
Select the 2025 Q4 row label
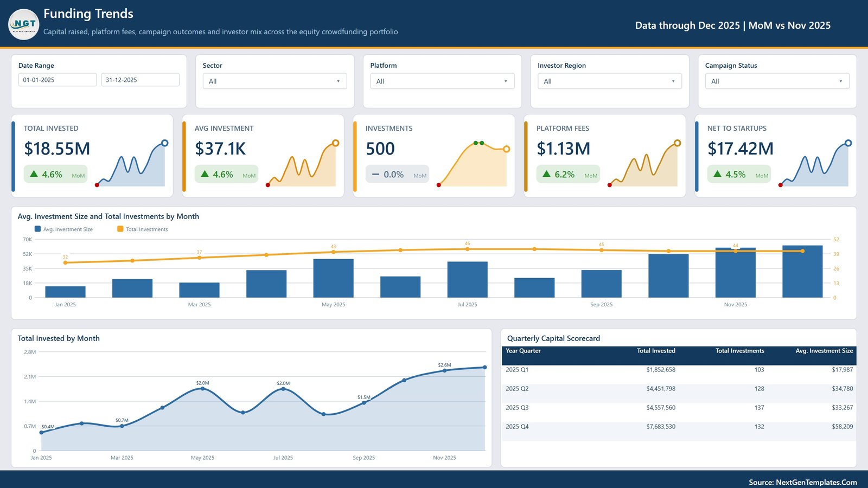coord(517,427)
